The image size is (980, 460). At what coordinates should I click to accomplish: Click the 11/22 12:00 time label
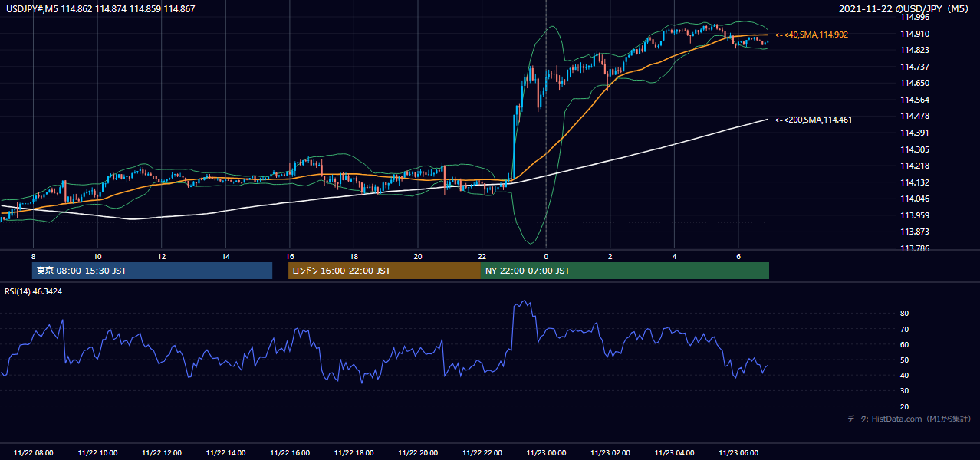tap(162, 453)
